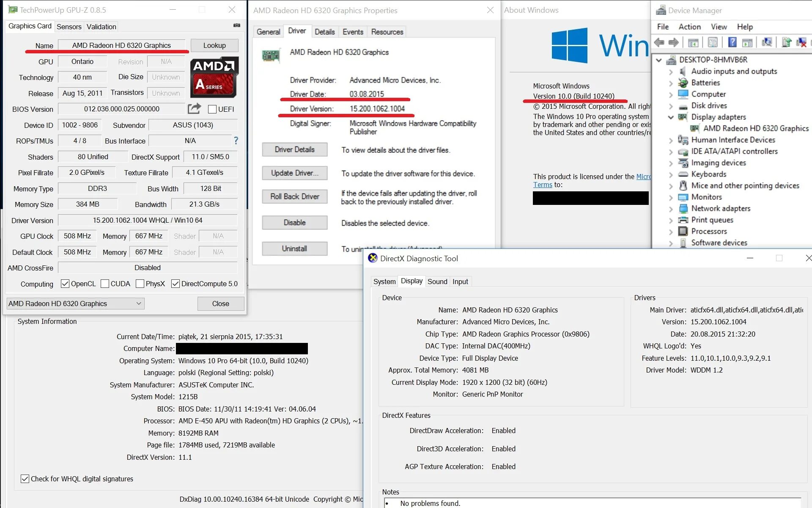Click Device Manager back arrow toolbar icon
Image resolution: width=812 pixels, height=508 pixels.
[659, 42]
